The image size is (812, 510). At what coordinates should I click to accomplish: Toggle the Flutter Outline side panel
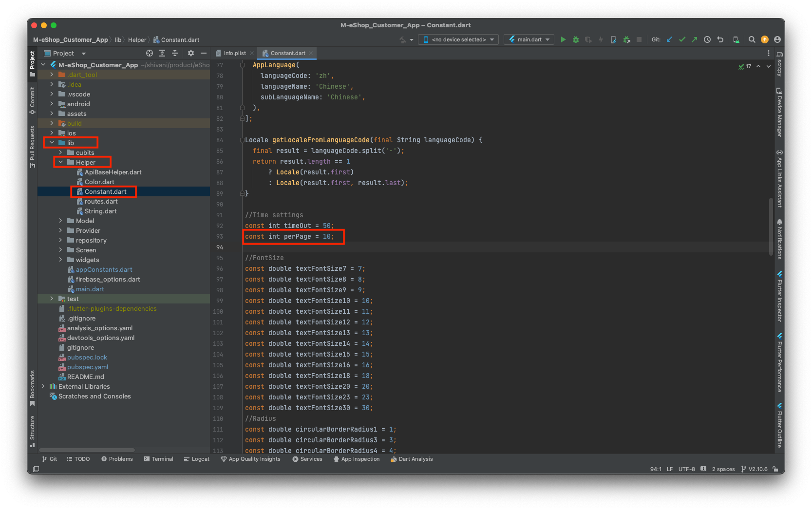tap(779, 425)
